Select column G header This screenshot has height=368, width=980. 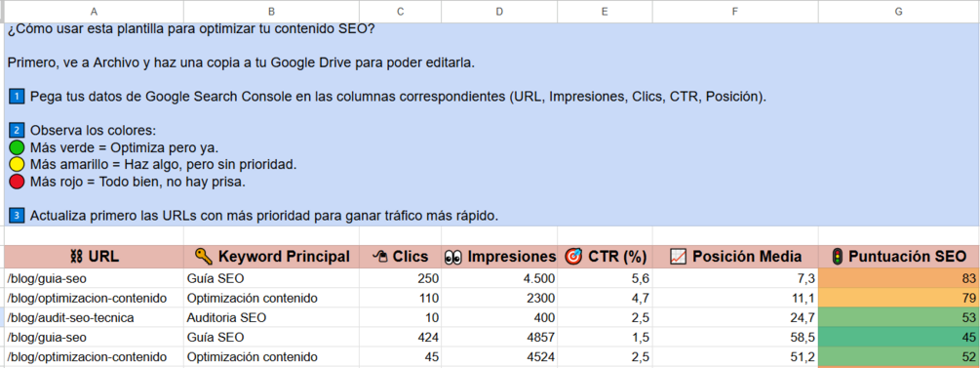[899, 12]
